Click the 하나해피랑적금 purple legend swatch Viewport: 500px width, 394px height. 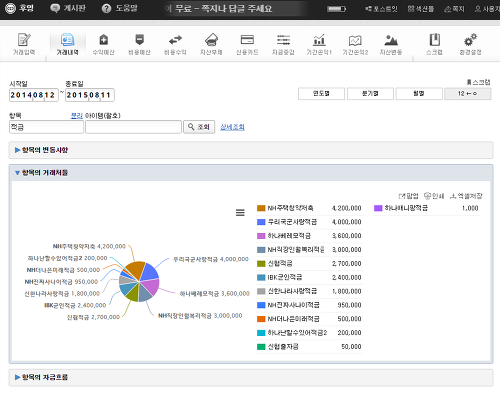[x=378, y=208]
